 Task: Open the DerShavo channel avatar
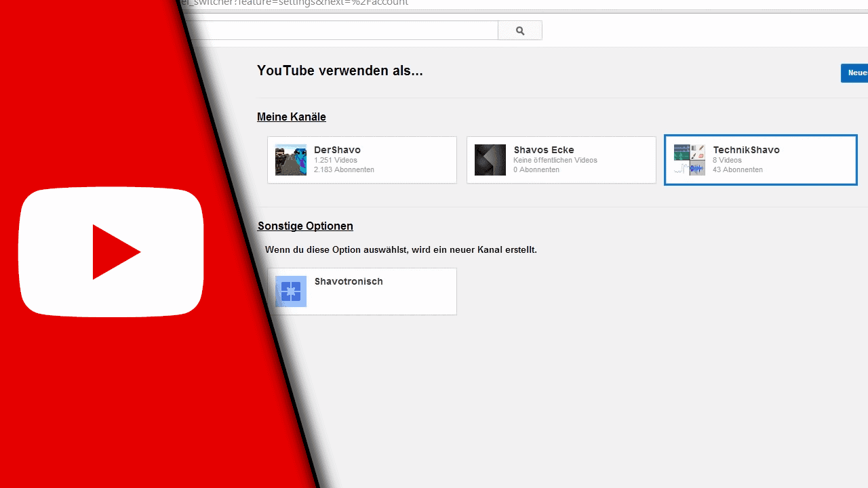pyautogui.click(x=291, y=160)
